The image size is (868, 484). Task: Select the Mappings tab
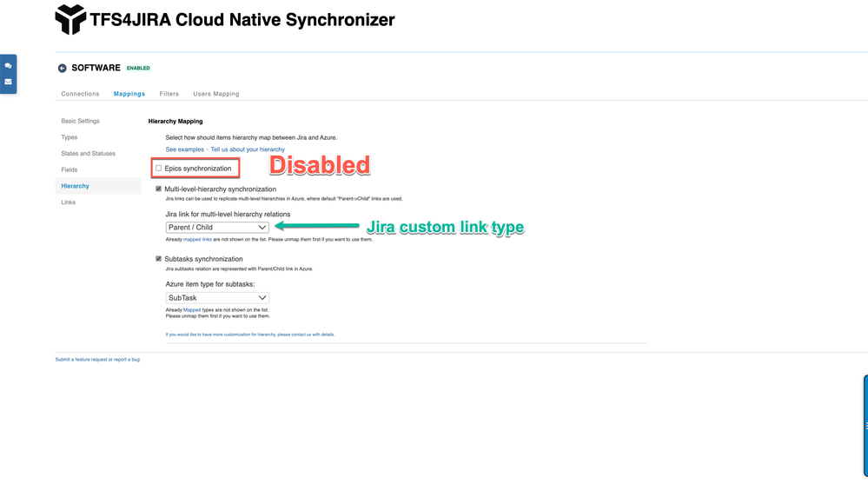[x=129, y=94]
